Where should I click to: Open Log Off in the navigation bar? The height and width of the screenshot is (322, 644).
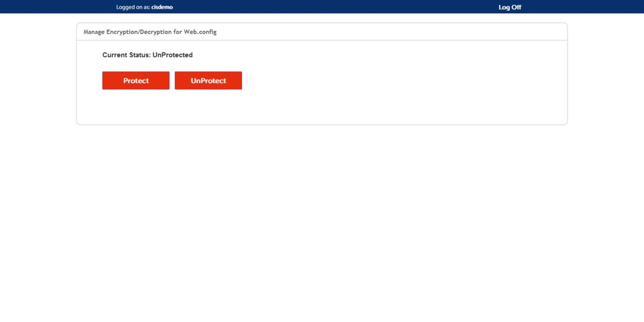click(x=509, y=7)
